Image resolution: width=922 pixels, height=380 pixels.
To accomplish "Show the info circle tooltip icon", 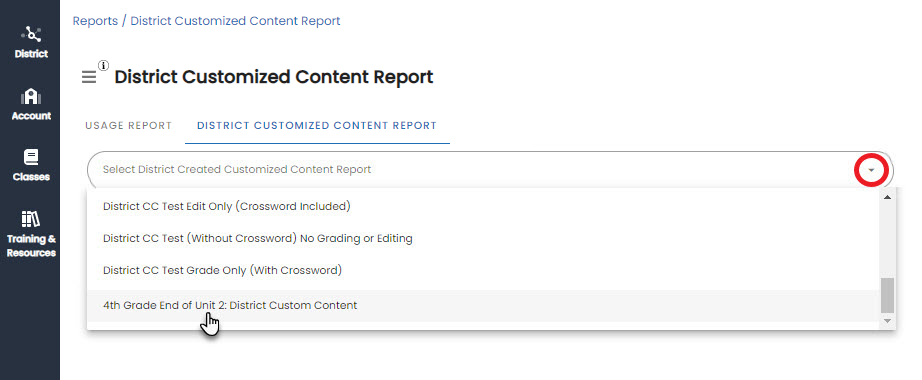I will 103,65.
